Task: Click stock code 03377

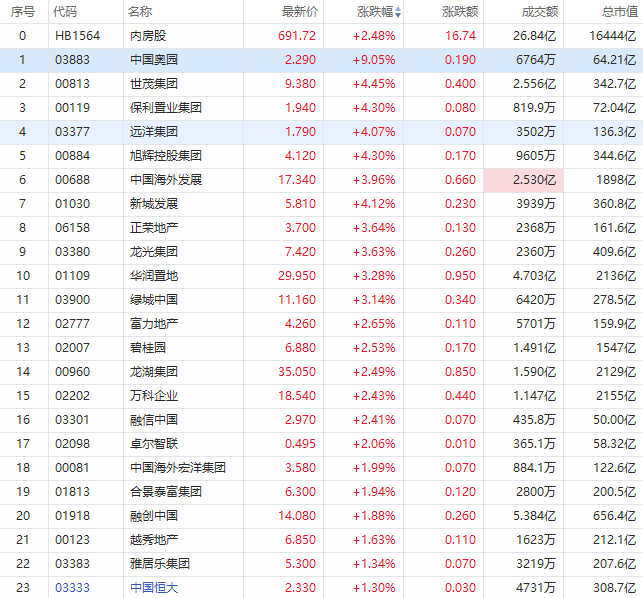Action: [72, 132]
